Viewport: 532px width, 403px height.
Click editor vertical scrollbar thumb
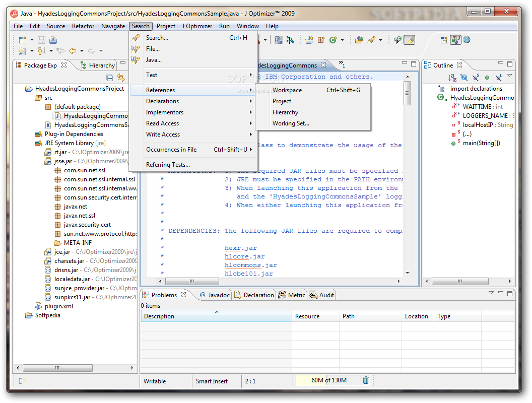tap(408, 93)
